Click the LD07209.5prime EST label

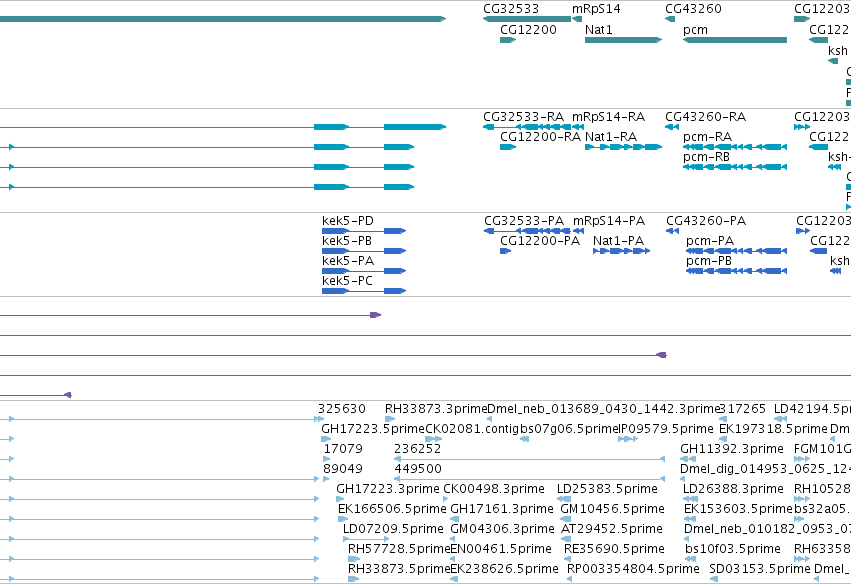click(x=393, y=529)
